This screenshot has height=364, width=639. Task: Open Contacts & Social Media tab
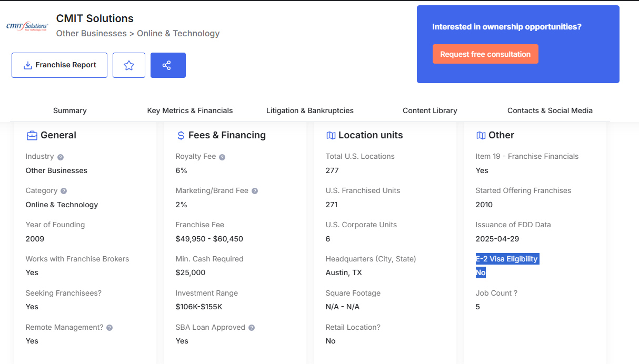[550, 110]
